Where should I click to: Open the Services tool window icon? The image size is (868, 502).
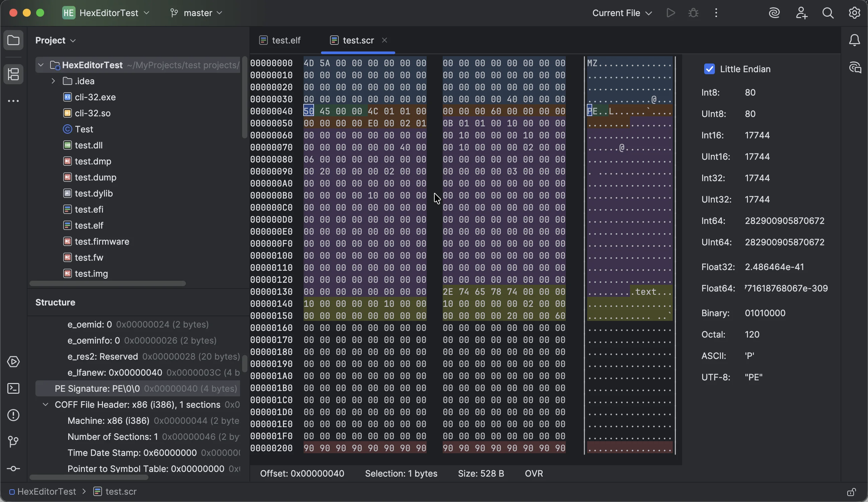(13, 362)
